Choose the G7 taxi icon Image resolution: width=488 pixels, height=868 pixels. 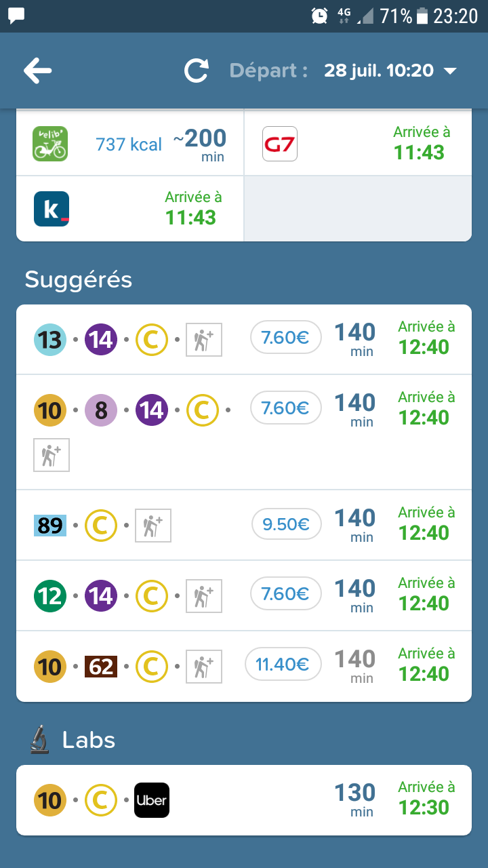pos(279,144)
